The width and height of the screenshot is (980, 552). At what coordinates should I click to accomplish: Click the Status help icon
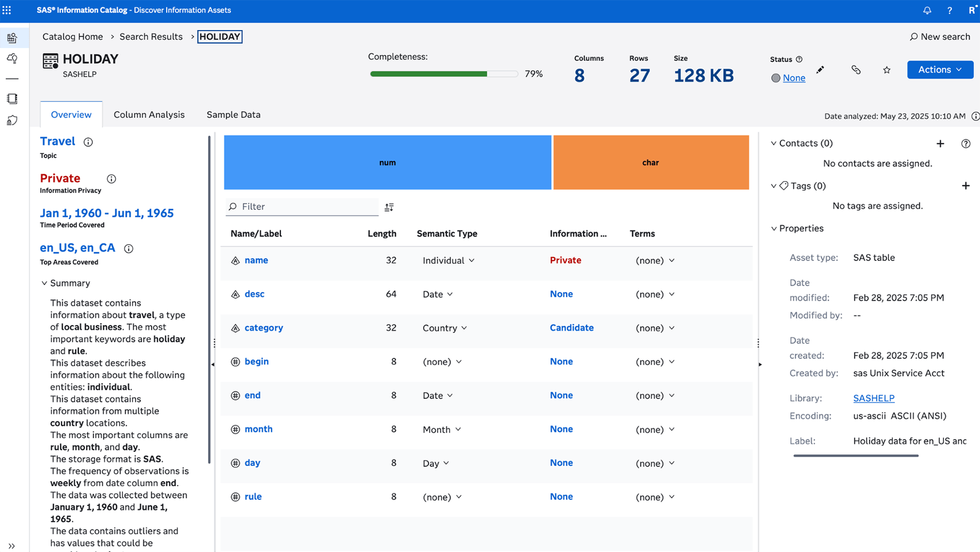[799, 59]
